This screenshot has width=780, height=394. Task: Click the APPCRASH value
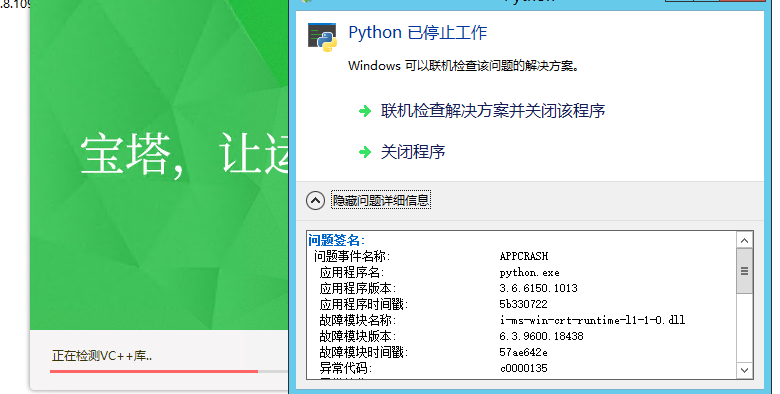[524, 256]
